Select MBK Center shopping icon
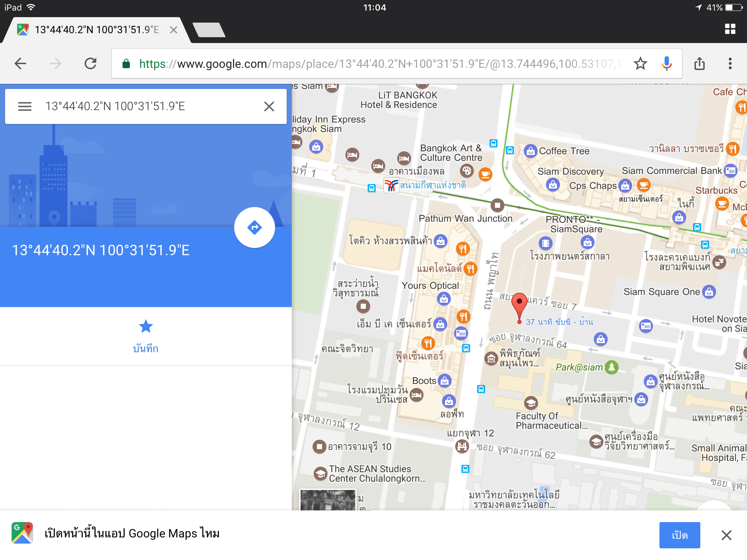The width and height of the screenshot is (747, 560). click(440, 324)
